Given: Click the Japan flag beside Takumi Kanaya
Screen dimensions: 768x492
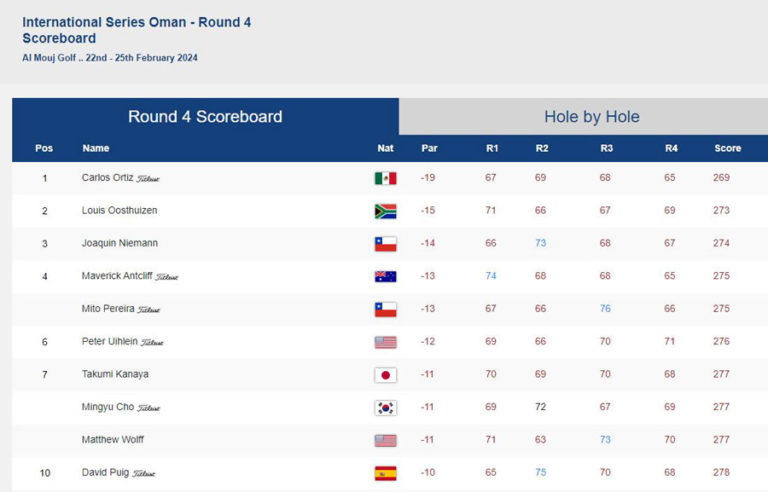Looking at the screenshot, I should (385, 375).
